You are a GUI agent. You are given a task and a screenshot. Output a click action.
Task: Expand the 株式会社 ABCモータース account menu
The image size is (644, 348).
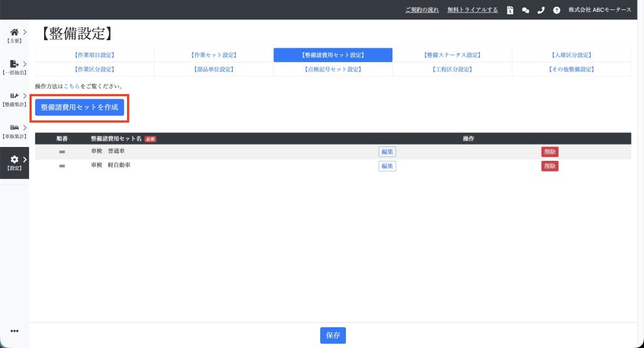(599, 10)
